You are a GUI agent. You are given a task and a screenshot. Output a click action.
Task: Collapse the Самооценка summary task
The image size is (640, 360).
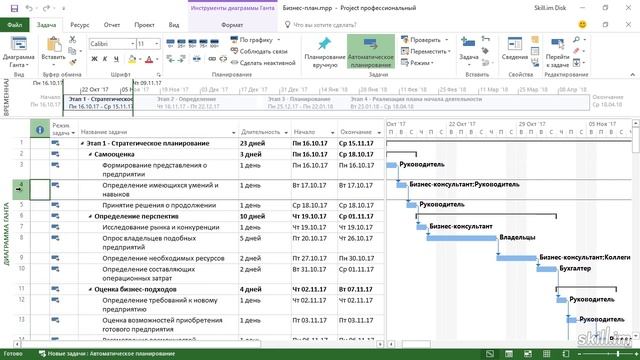(90, 155)
